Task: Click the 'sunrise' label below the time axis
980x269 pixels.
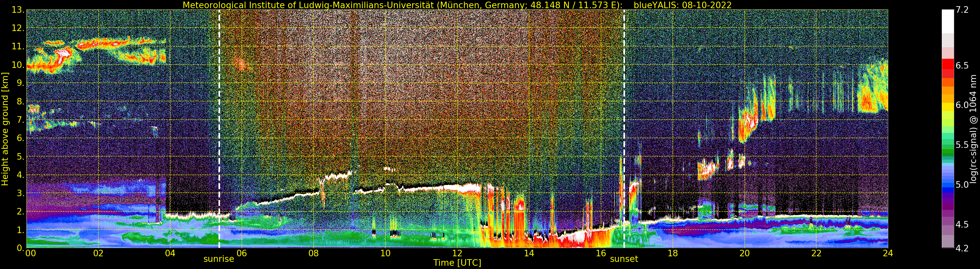Action: (x=219, y=259)
